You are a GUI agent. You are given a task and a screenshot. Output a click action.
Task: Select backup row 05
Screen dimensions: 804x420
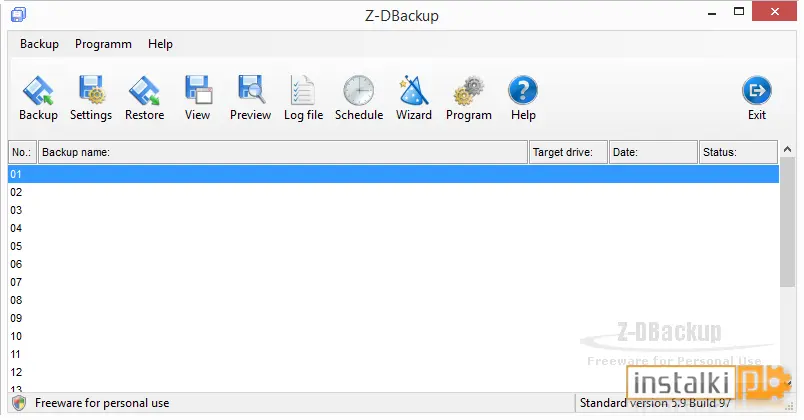click(393, 246)
